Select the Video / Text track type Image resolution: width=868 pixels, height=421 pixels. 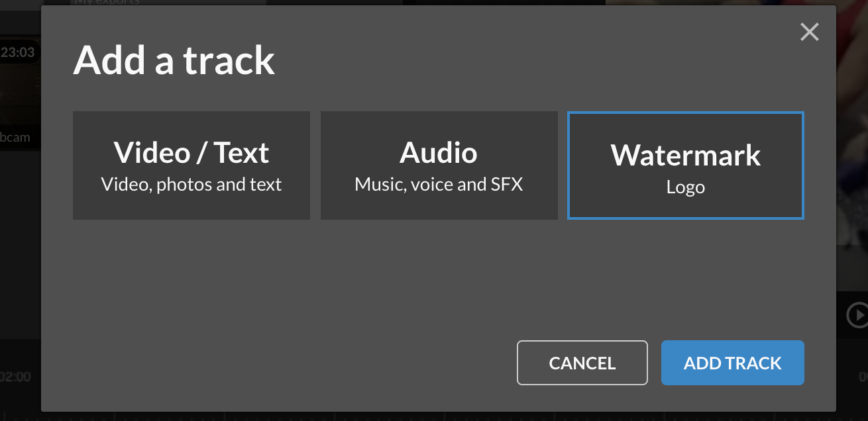pos(191,165)
